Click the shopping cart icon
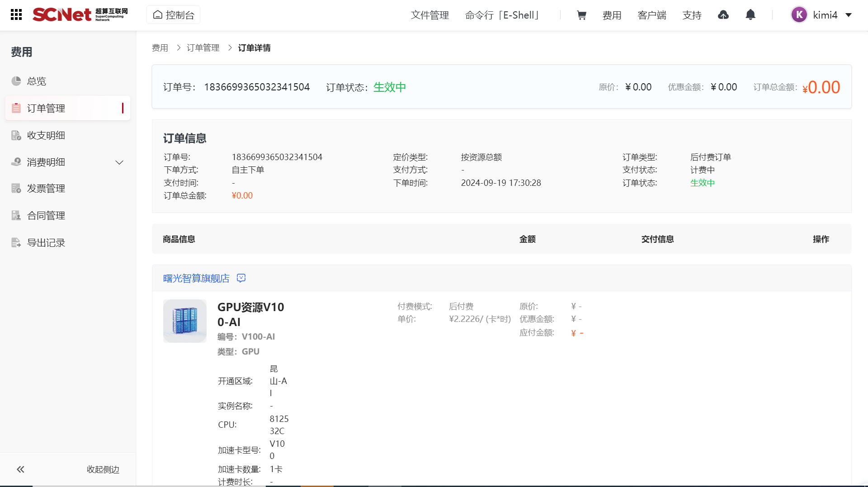The width and height of the screenshot is (868, 487). [581, 15]
